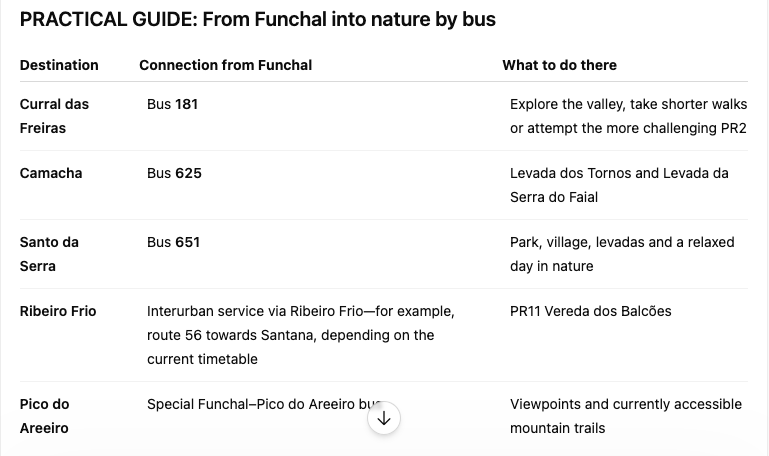
Task: Click the scroll-down arrow button
Action: point(384,418)
